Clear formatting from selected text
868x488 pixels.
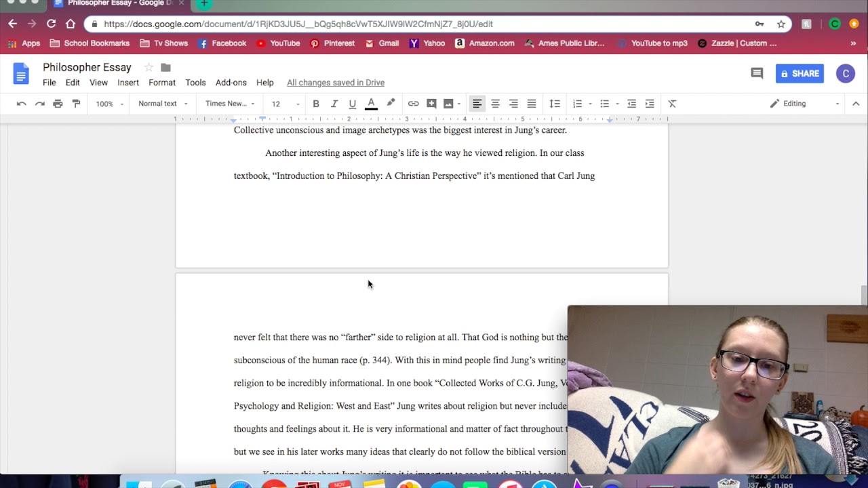click(673, 104)
